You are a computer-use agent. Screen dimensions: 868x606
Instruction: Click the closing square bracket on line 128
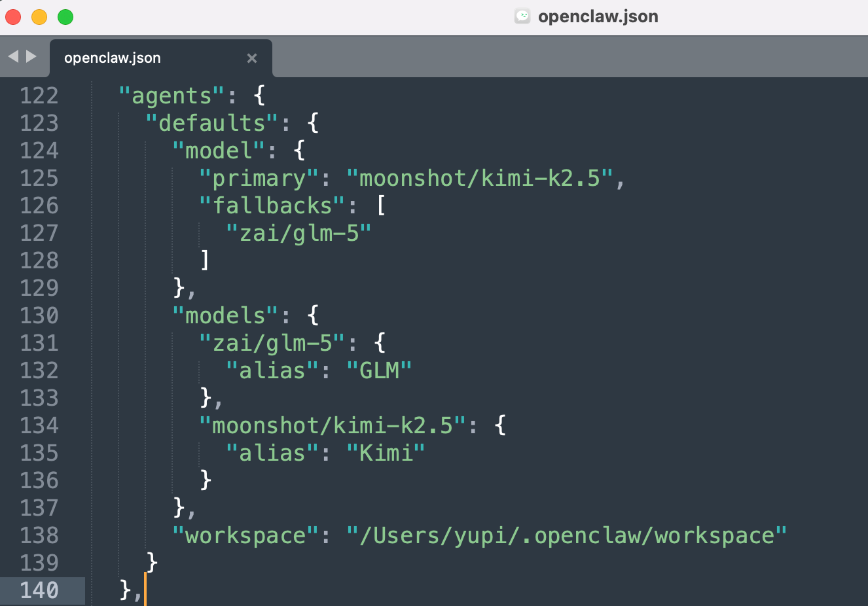[x=206, y=260]
